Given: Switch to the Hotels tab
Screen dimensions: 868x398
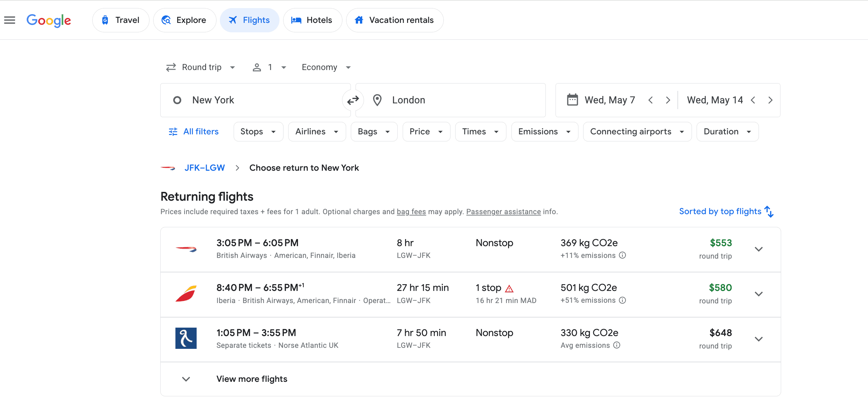Looking at the screenshot, I should (x=312, y=20).
